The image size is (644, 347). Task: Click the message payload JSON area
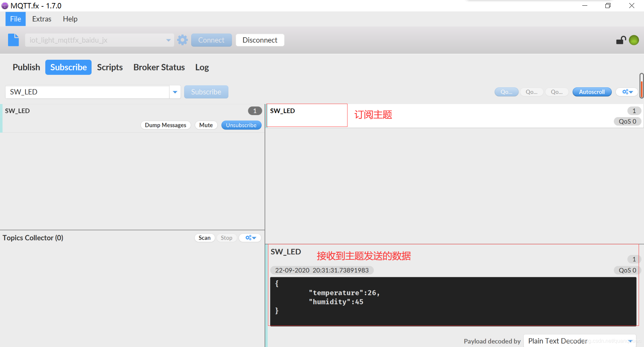tap(453, 301)
